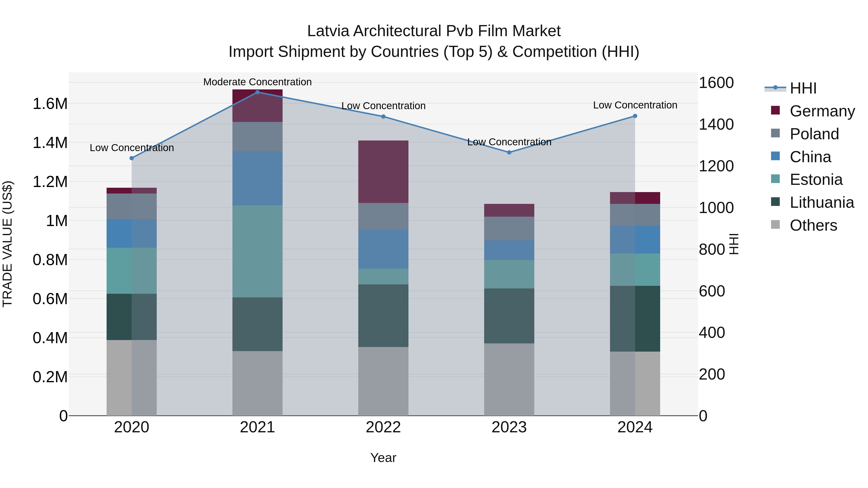The width and height of the screenshot is (868, 488).
Task: Select the 2023 HHI data point
Action: 509,152
